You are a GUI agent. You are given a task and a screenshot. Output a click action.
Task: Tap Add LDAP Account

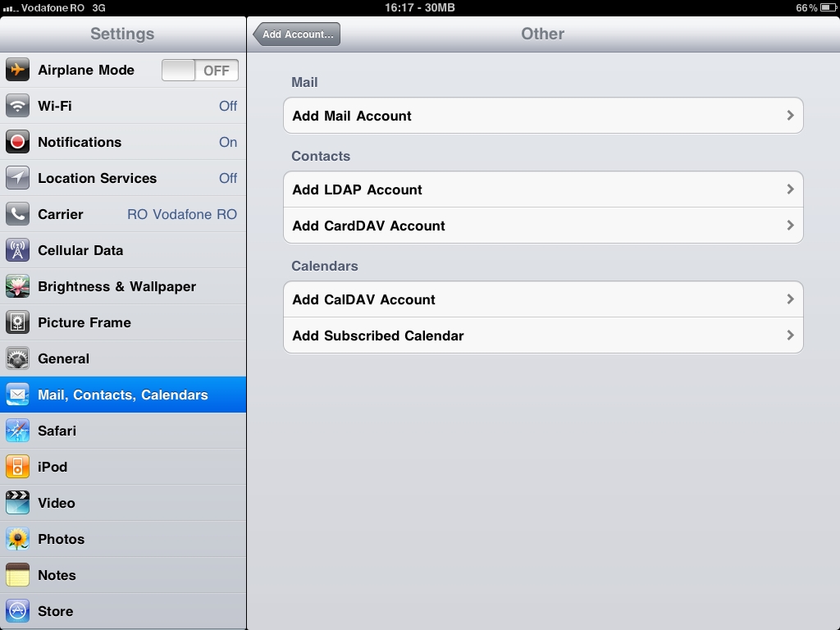point(543,189)
